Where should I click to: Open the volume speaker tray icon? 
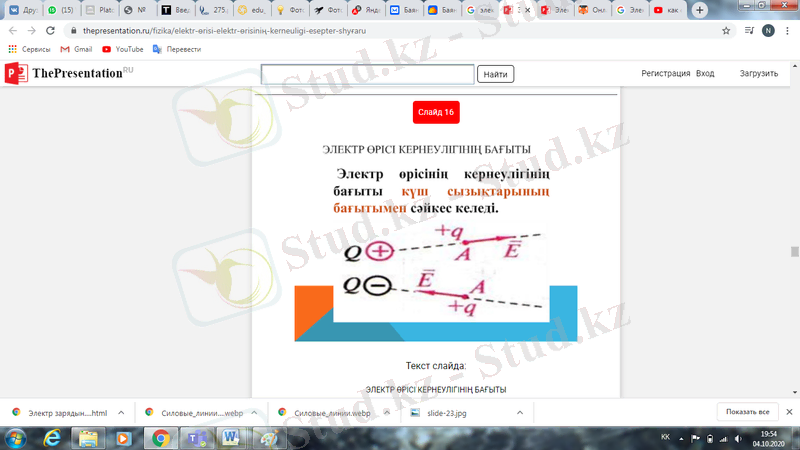(x=738, y=439)
